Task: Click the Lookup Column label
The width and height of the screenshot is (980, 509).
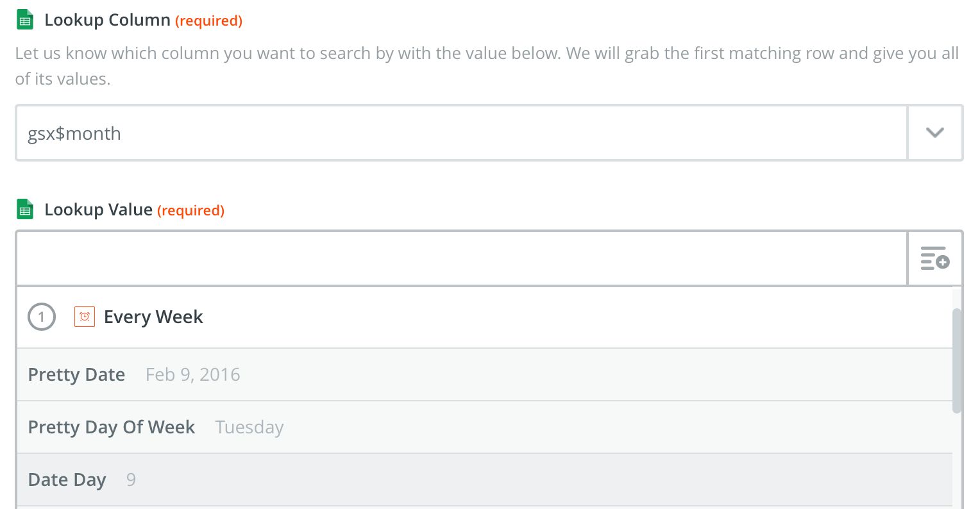Action: pyautogui.click(x=107, y=20)
